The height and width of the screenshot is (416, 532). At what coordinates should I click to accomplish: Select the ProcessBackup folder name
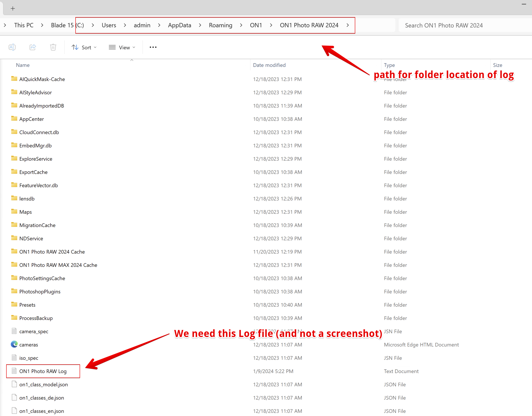pos(36,318)
